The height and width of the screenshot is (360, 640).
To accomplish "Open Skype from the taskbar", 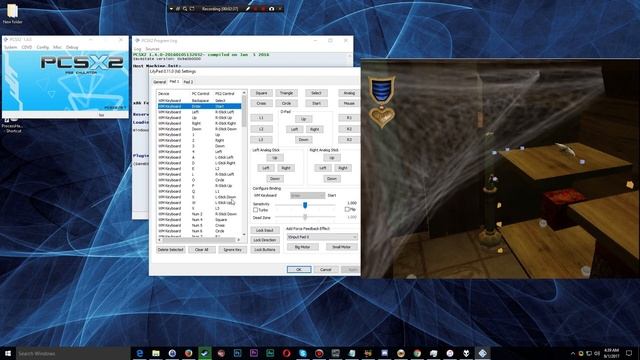I will pos(303,353).
